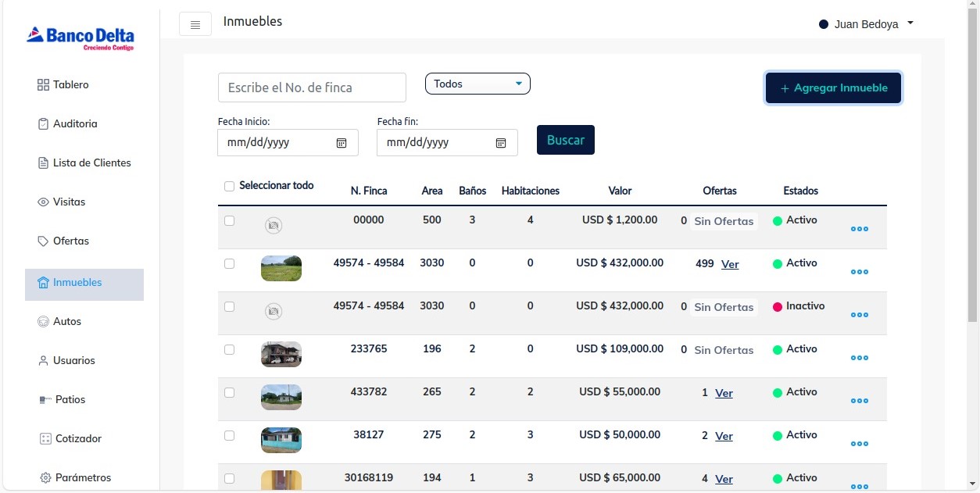Screen dimensions: 980x493
Task: Open Juan Bedoya user dropdown
Action: (866, 24)
